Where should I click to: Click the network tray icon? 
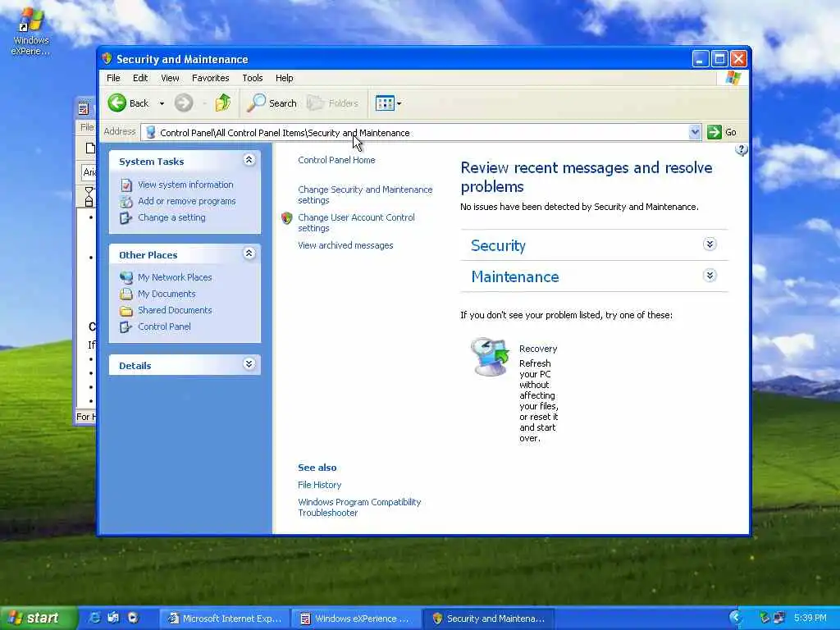point(779,618)
